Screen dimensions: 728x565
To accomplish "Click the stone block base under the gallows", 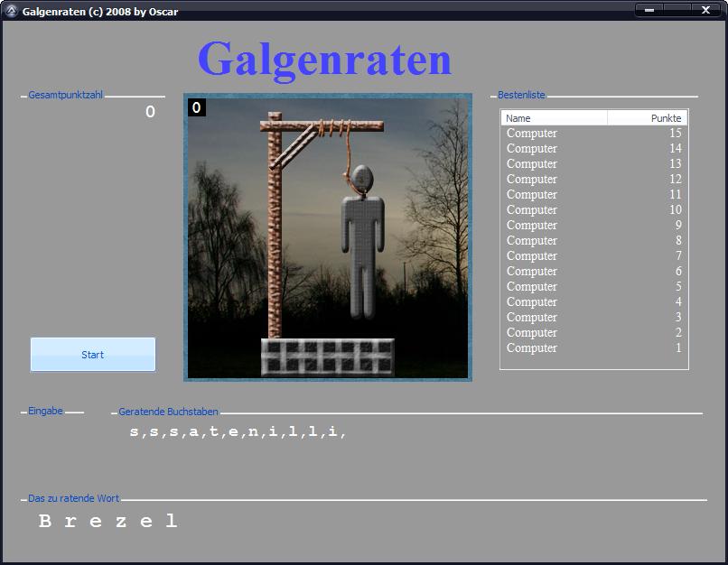I will pos(328,357).
